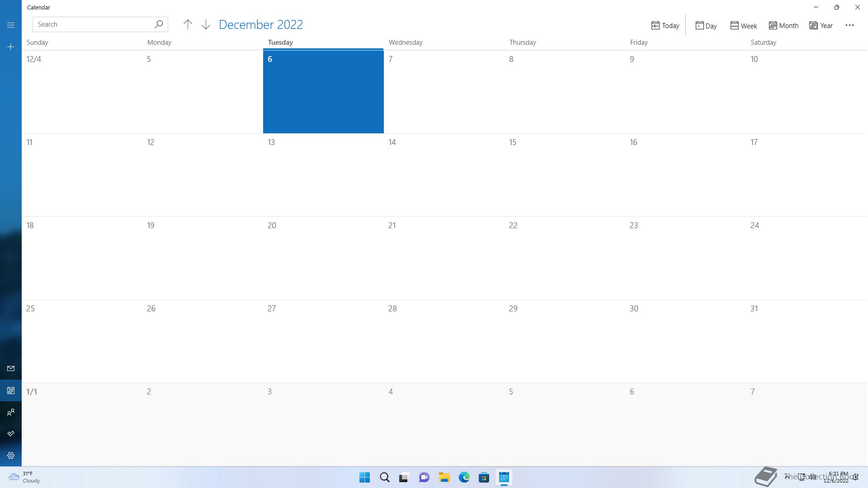868x488 pixels.
Task: Go to next month with the down arrow
Action: click(x=206, y=24)
